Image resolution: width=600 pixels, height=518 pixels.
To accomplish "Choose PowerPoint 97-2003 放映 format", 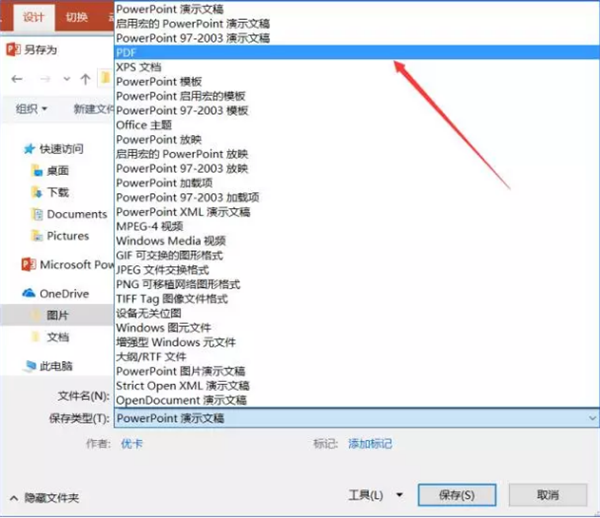I will point(357,169).
